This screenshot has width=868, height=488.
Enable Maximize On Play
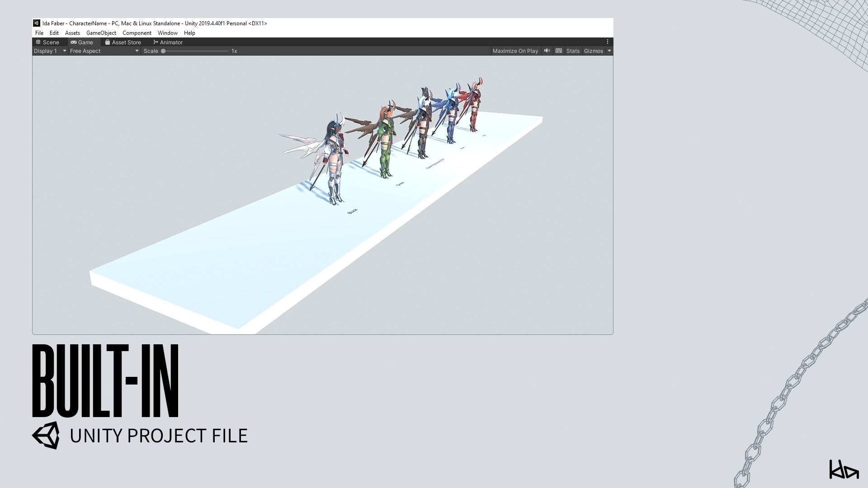pos(515,51)
